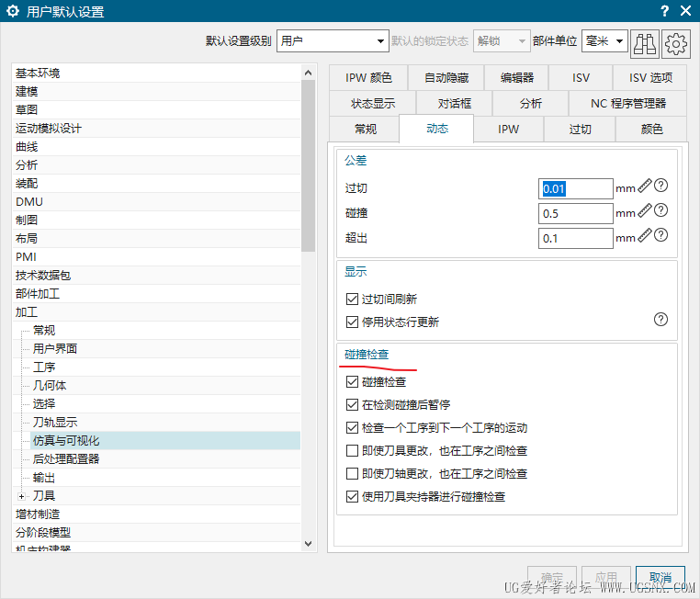Image resolution: width=700 pixels, height=599 pixels.
Task: Switch to the IPW 颜色 tab
Action: [x=368, y=78]
